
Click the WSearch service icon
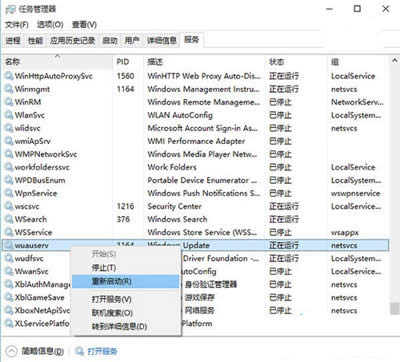coord(9,219)
